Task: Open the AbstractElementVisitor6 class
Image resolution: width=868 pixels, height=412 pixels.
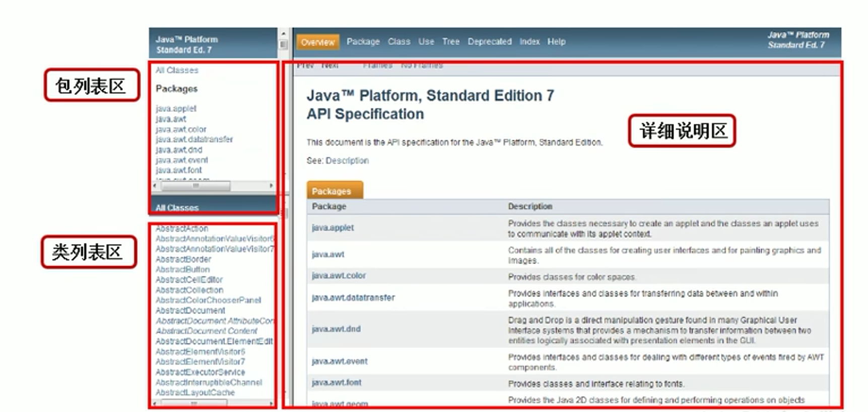Action: [x=201, y=351]
